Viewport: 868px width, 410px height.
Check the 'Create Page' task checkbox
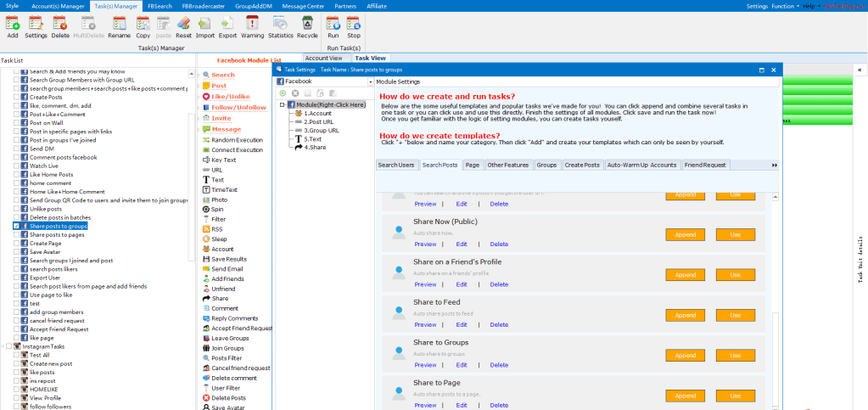[x=16, y=244]
